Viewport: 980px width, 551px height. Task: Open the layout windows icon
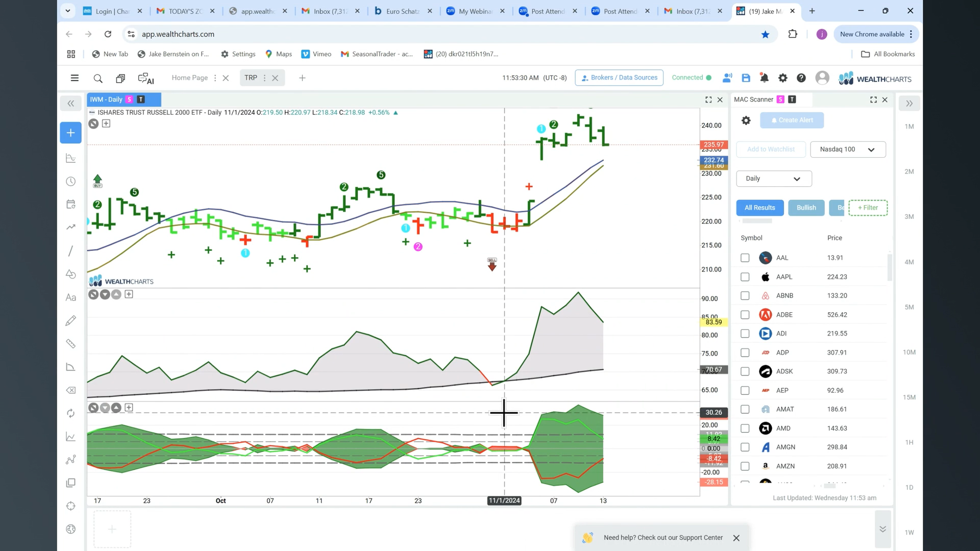point(120,78)
